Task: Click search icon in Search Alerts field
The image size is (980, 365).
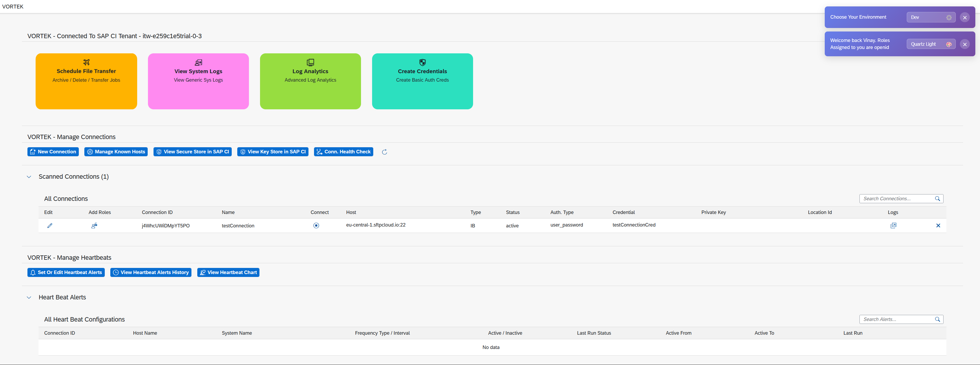Action: [937, 320]
